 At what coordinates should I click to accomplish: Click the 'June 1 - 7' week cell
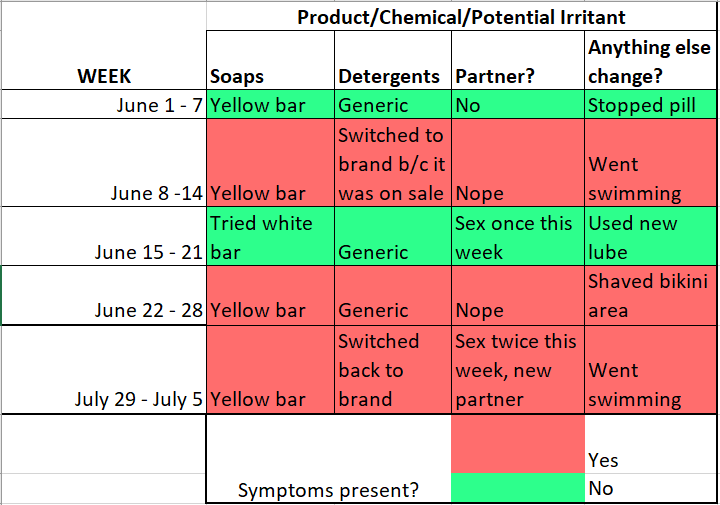pos(104,104)
